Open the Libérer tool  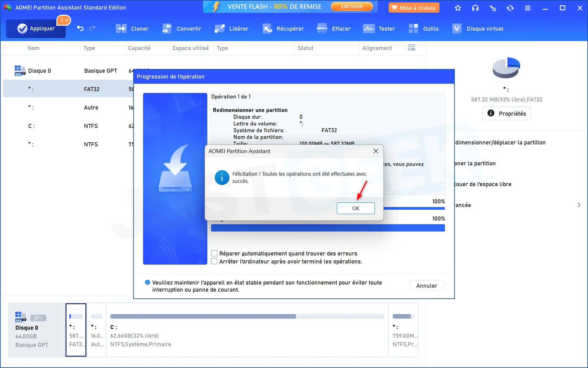pyautogui.click(x=232, y=29)
